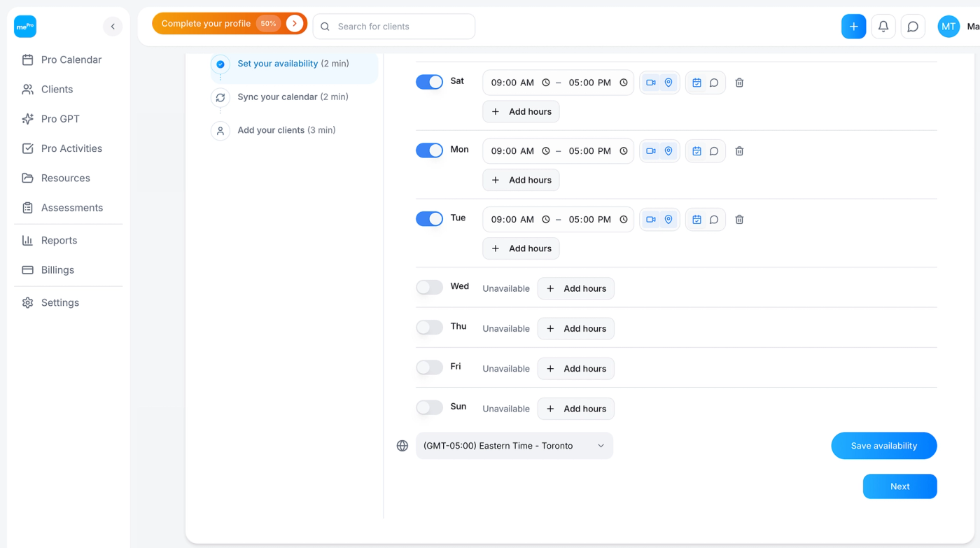The width and height of the screenshot is (980, 548).
Task: Toggle video call option for Monday
Action: point(651,151)
